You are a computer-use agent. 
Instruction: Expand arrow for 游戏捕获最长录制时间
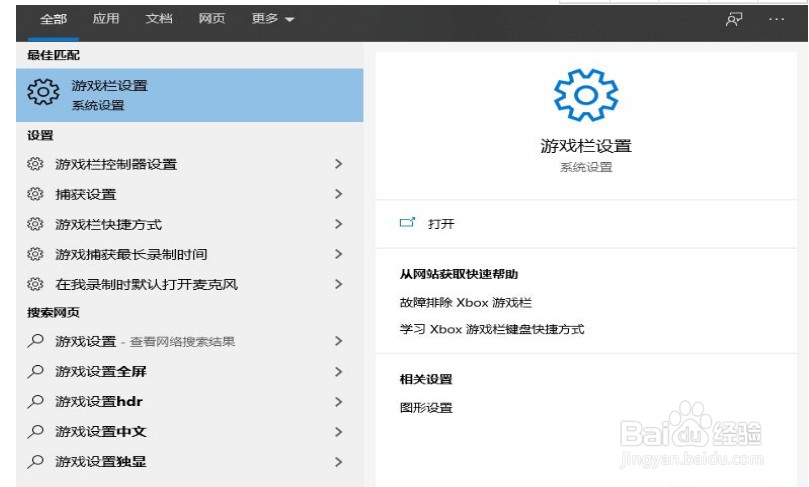[338, 254]
